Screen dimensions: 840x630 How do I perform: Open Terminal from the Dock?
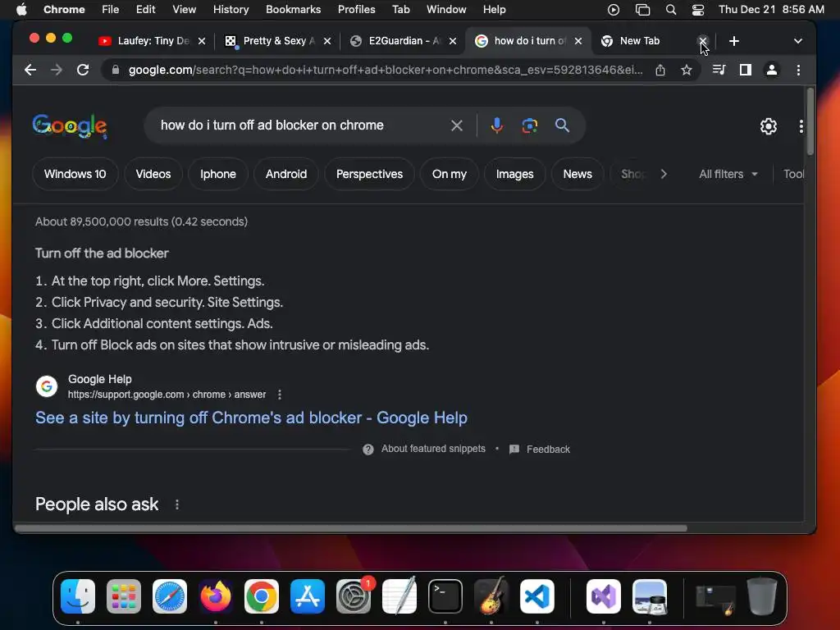click(445, 596)
